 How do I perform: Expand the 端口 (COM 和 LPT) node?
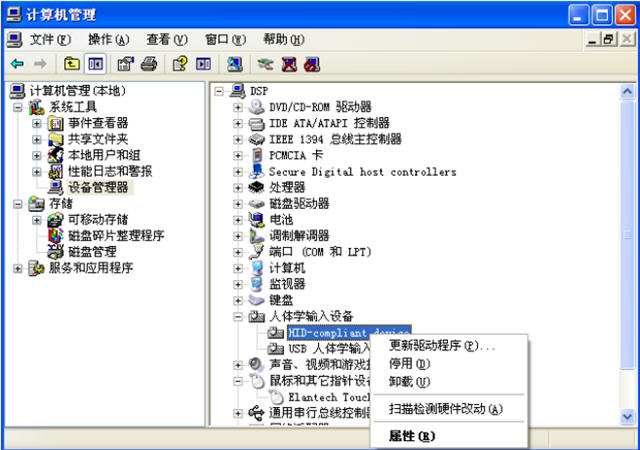tap(238, 252)
